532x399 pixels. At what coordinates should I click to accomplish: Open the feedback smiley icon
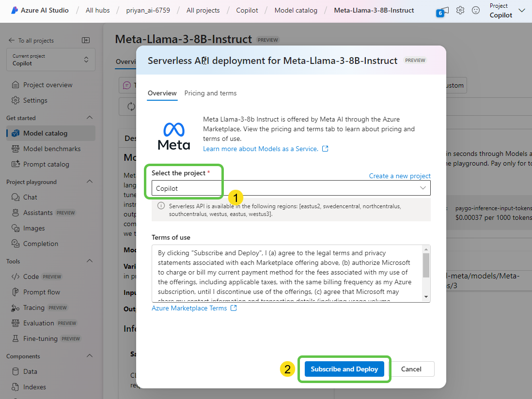[x=476, y=10]
